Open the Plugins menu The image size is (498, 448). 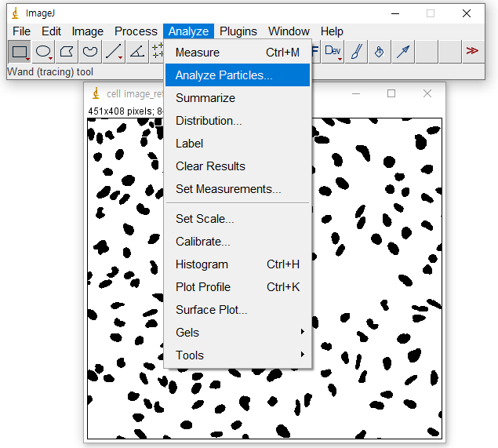[238, 31]
